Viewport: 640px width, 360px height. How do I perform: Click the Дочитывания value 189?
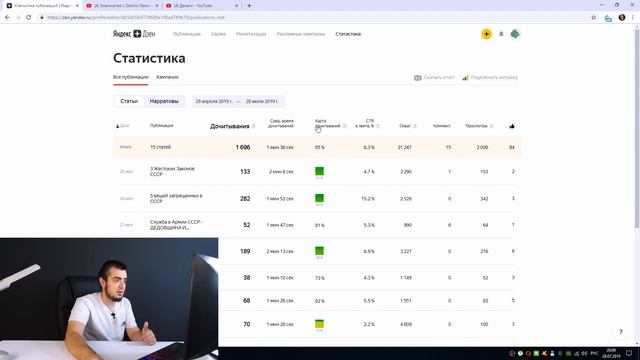(x=245, y=251)
